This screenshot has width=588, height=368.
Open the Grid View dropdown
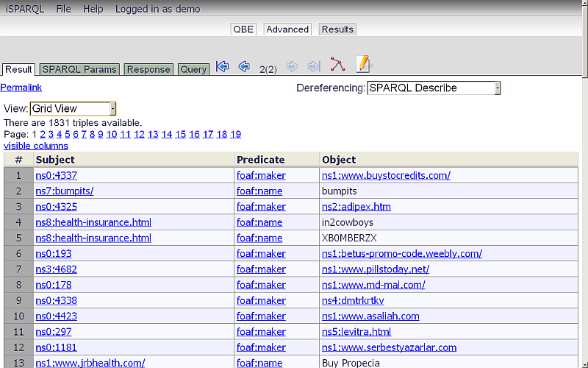[73, 108]
